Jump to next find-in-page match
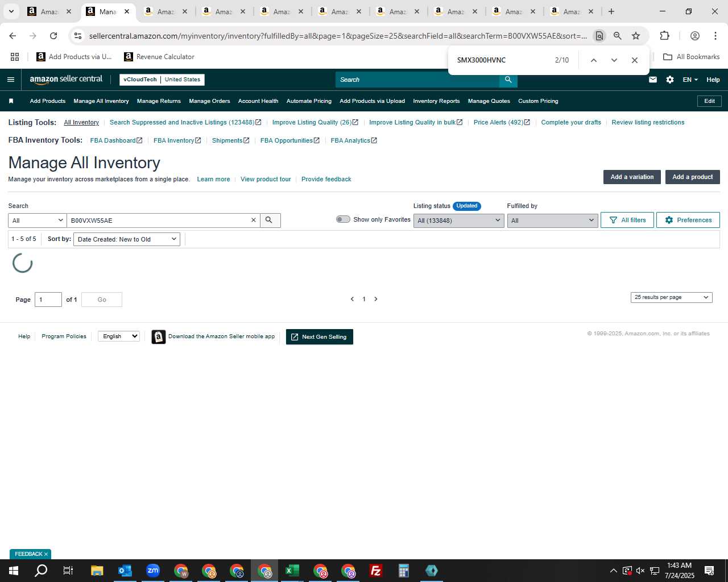The width and height of the screenshot is (728, 582). pos(614,60)
